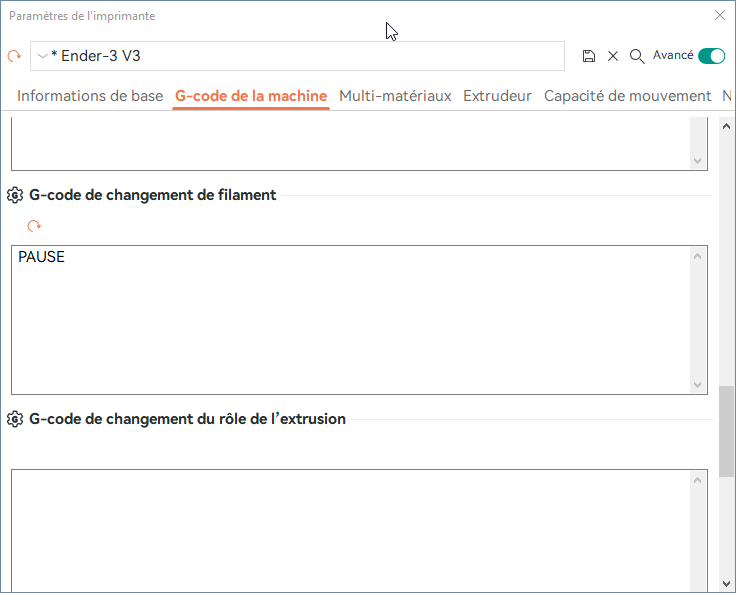Click gear icon beside filament change G-code heading
Screen dimensions: 736x593
tap(15, 195)
